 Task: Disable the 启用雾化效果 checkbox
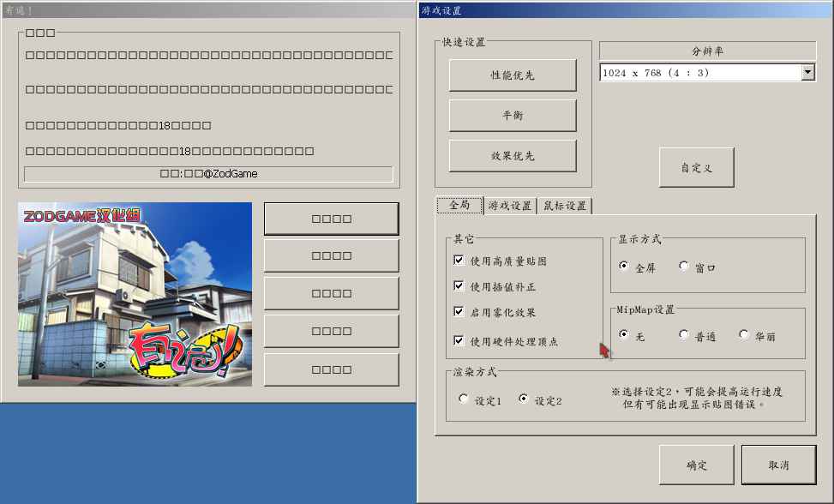459,311
